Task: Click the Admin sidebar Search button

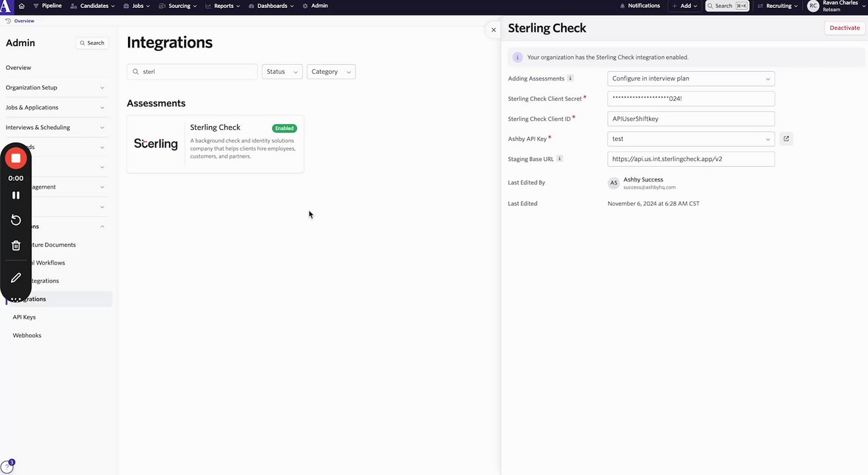Action: (92, 43)
